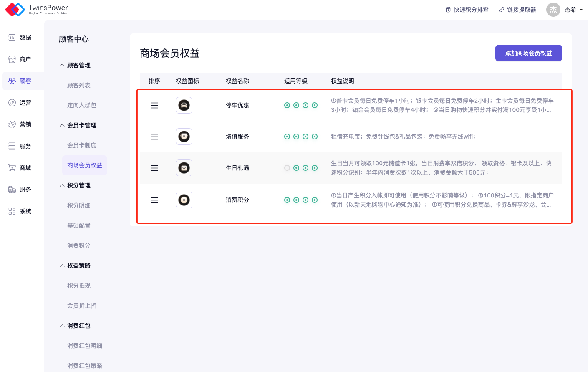Select the 营销 marketing section
The width and height of the screenshot is (588, 372).
pyautogui.click(x=20, y=124)
